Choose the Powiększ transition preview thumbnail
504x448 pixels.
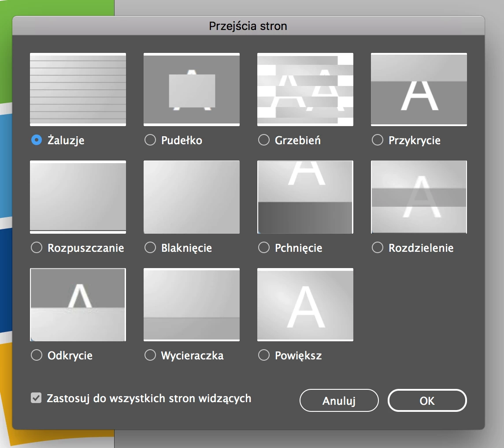[305, 305]
